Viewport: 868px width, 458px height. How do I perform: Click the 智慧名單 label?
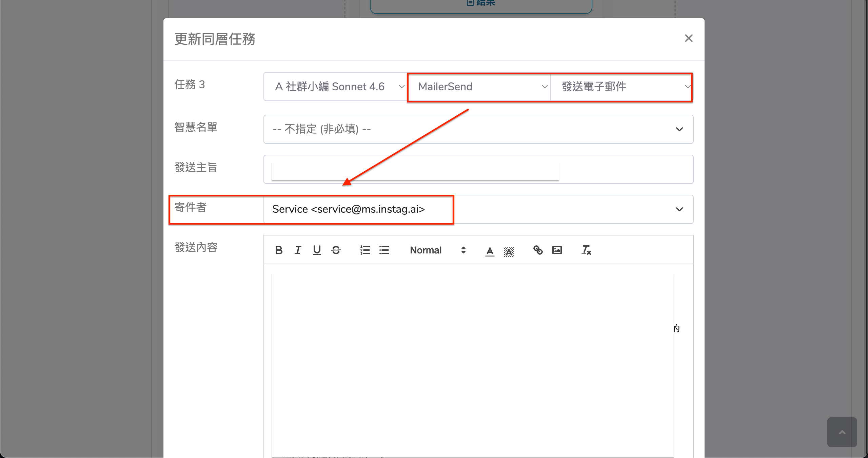click(196, 127)
